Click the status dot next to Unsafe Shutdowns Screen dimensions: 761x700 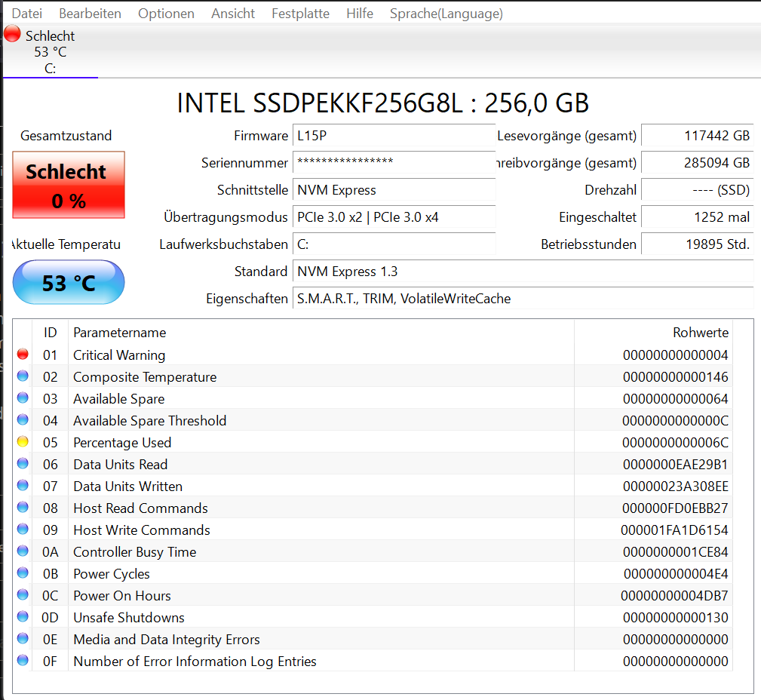21,616
